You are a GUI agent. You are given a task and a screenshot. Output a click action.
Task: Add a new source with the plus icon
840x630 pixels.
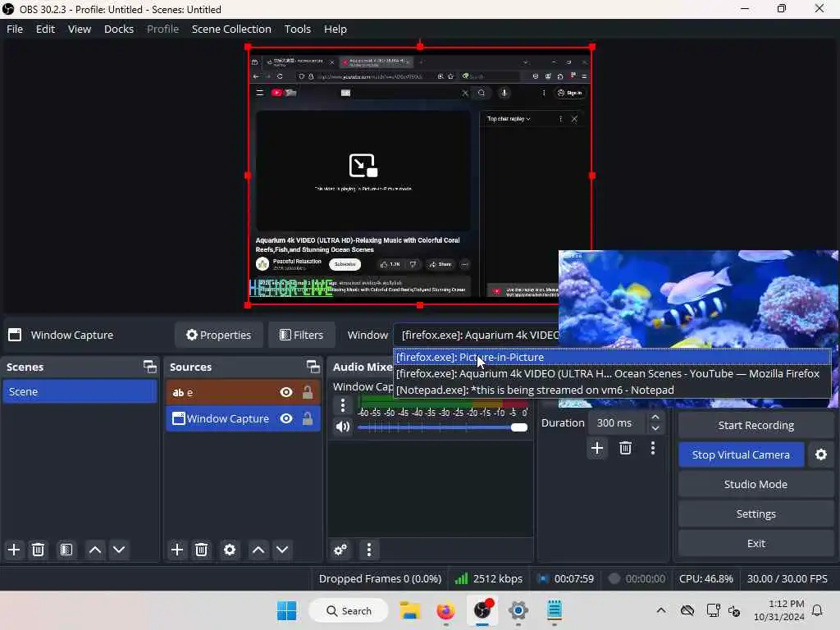177,550
